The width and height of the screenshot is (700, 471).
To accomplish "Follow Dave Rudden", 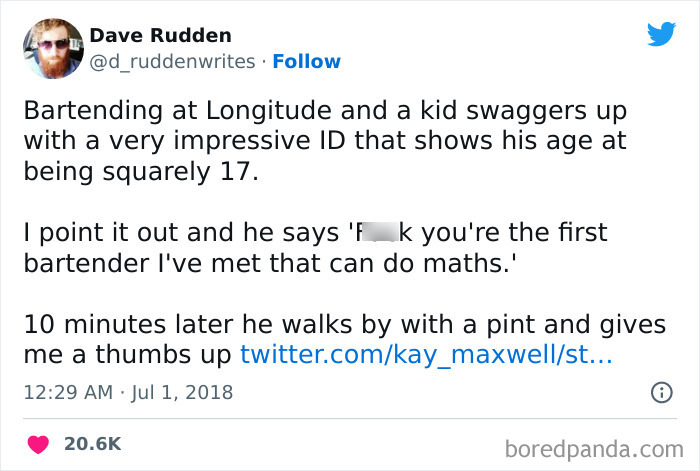I will click(x=309, y=62).
